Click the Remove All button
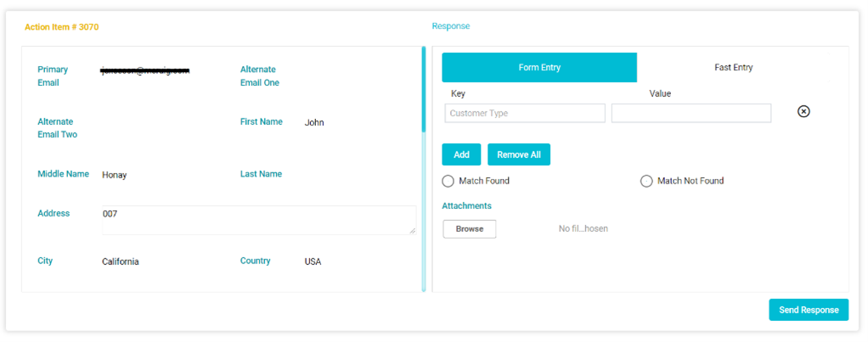Image resolution: width=868 pixels, height=342 pixels. pos(519,154)
